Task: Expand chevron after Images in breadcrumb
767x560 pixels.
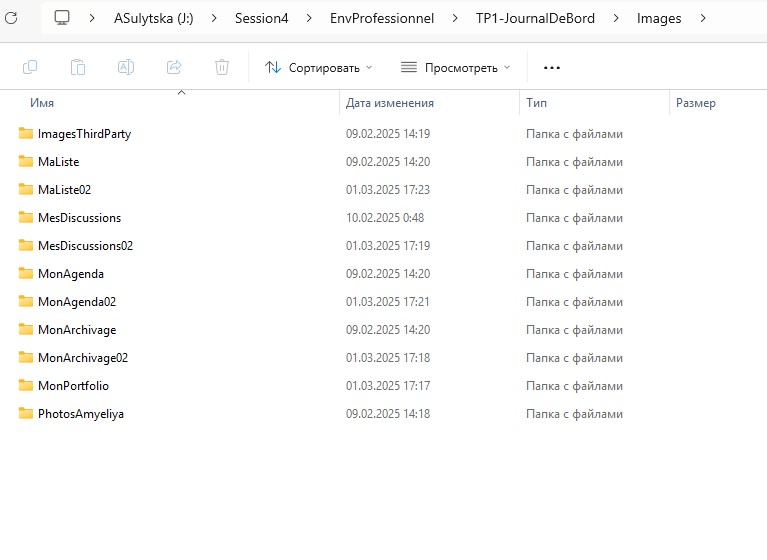Action: [704, 18]
